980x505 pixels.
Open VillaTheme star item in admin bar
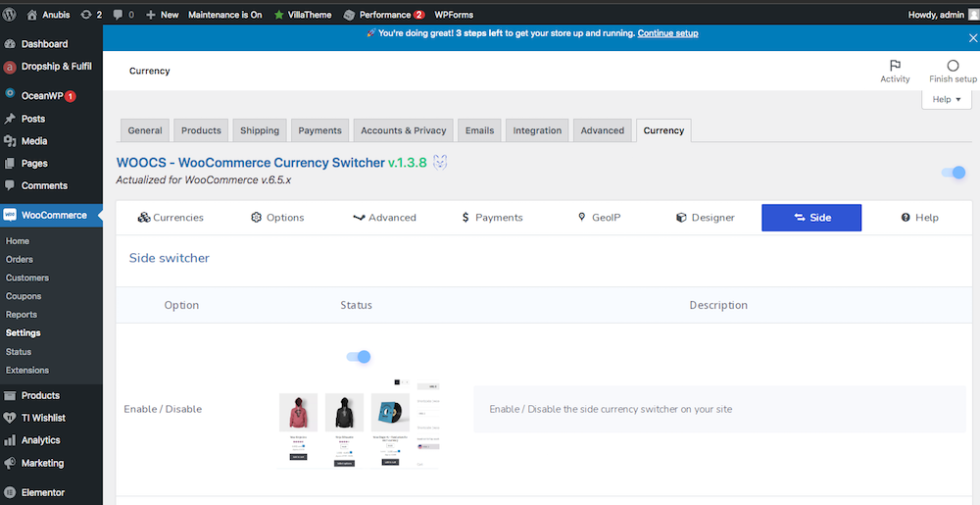click(303, 15)
